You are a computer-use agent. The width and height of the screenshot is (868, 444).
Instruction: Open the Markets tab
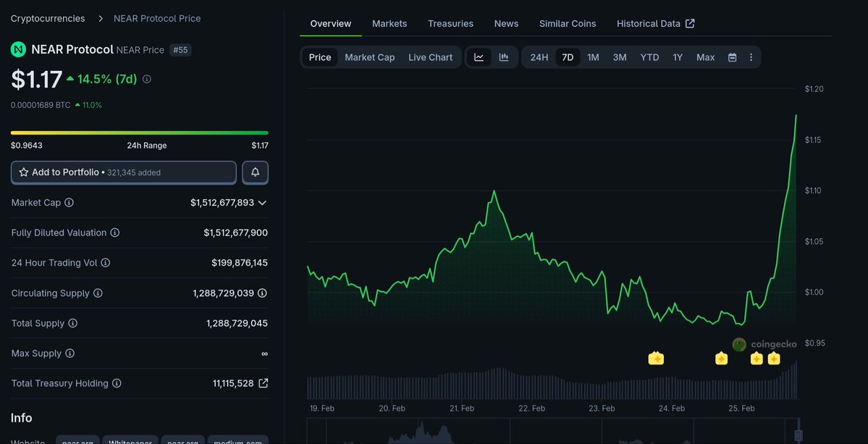click(x=389, y=23)
